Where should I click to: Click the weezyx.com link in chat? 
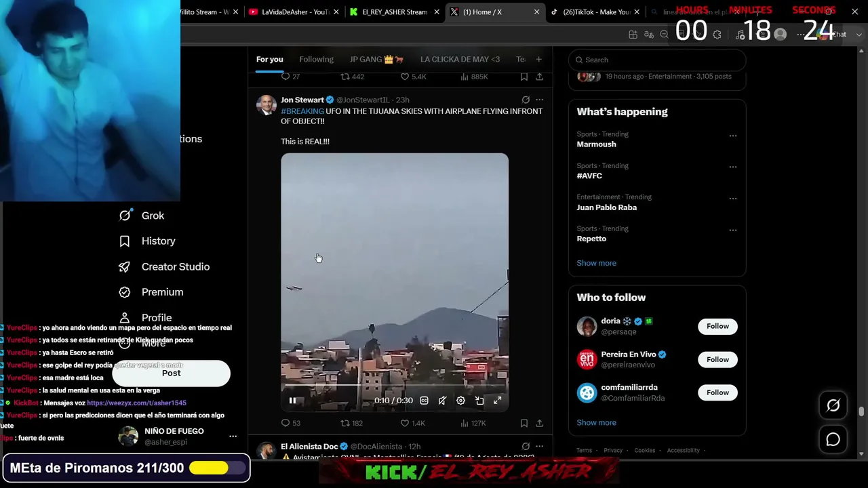(136, 403)
